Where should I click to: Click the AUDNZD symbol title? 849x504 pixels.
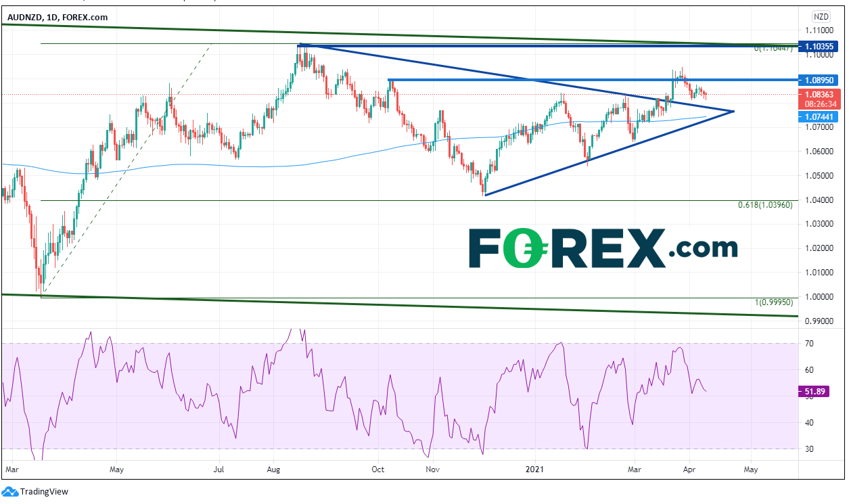click(x=26, y=18)
